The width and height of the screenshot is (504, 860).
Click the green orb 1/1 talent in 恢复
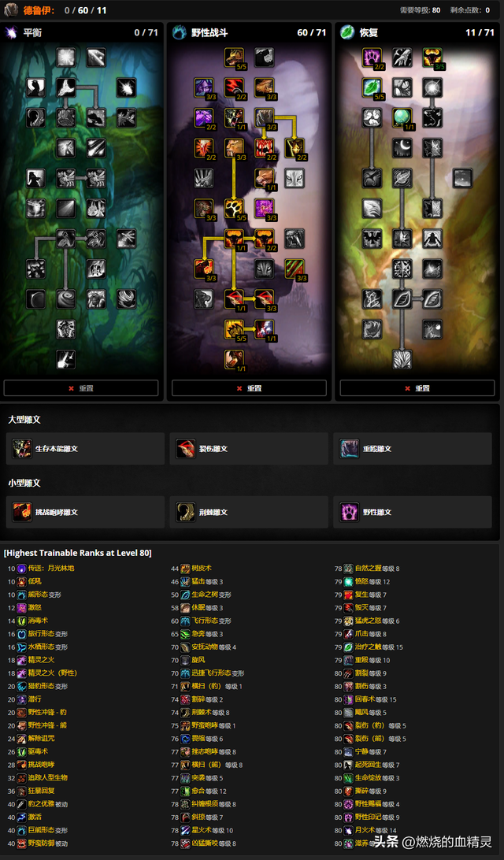pos(402,118)
